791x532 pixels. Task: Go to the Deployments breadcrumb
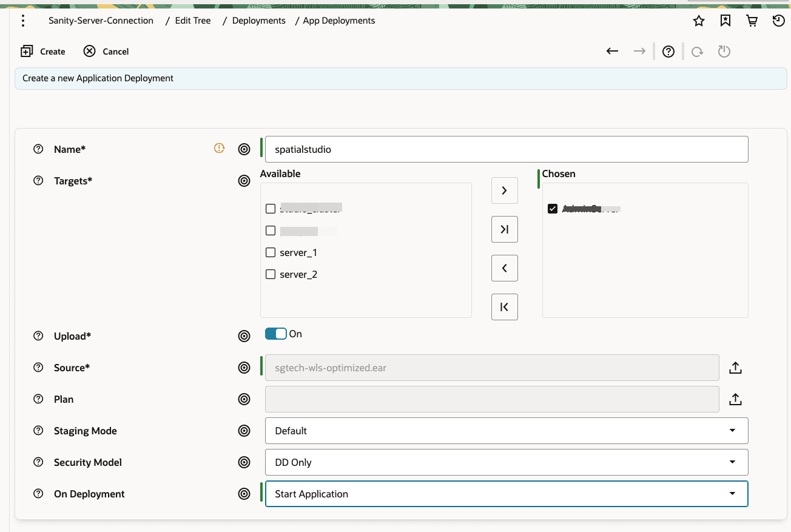pyautogui.click(x=258, y=21)
